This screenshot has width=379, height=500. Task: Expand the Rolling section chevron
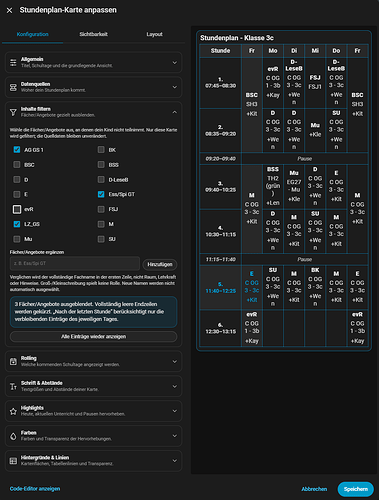click(x=174, y=361)
